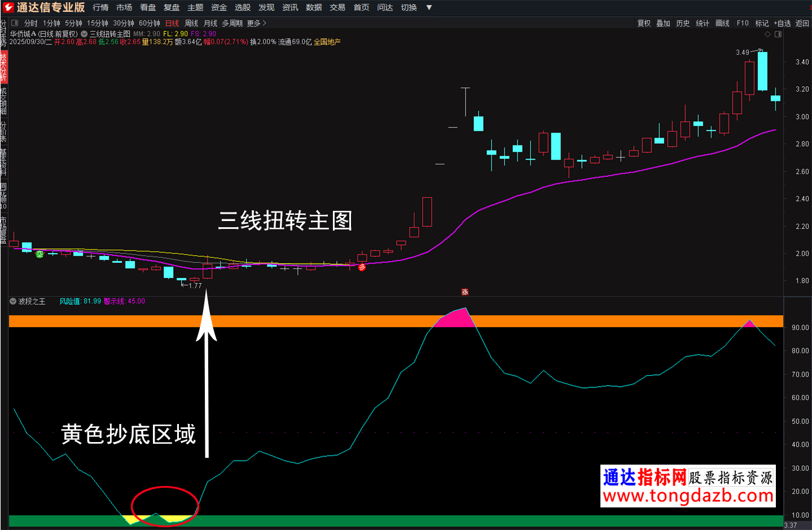Click the 返回 back button
The image size is (812, 530).
click(x=802, y=23)
